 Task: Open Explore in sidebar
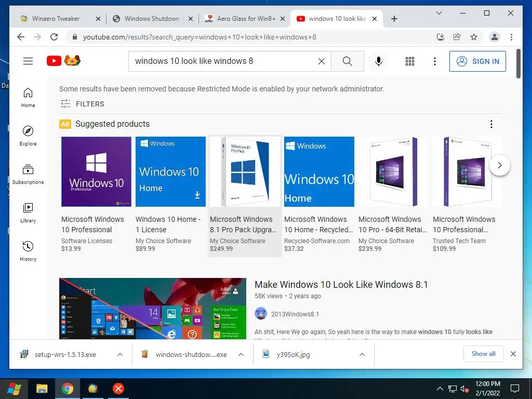[28, 136]
